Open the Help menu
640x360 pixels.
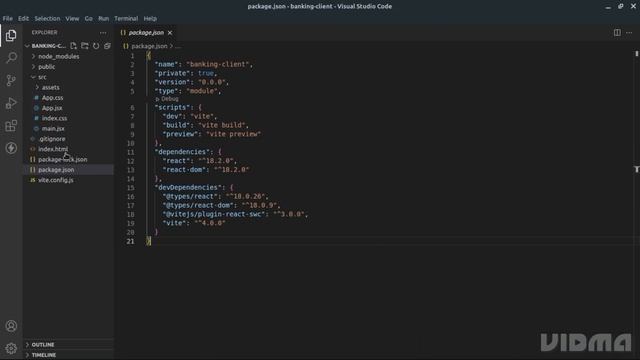150,18
